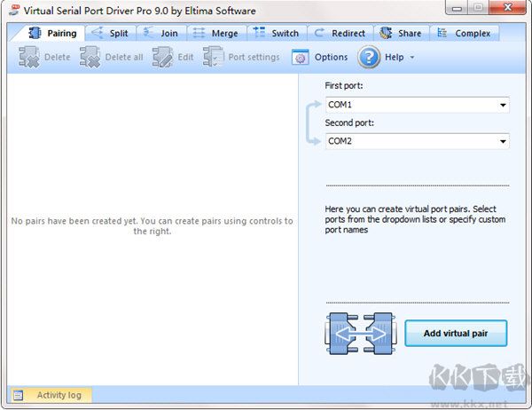The width and height of the screenshot is (532, 410).
Task: Click the Redirect tab arrow icon
Action: coord(319,33)
